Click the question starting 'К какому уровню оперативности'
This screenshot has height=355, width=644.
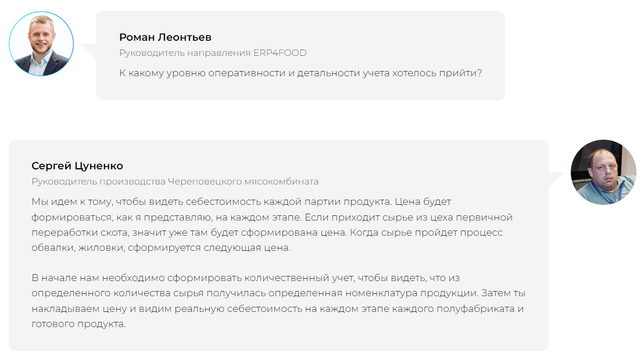300,74
